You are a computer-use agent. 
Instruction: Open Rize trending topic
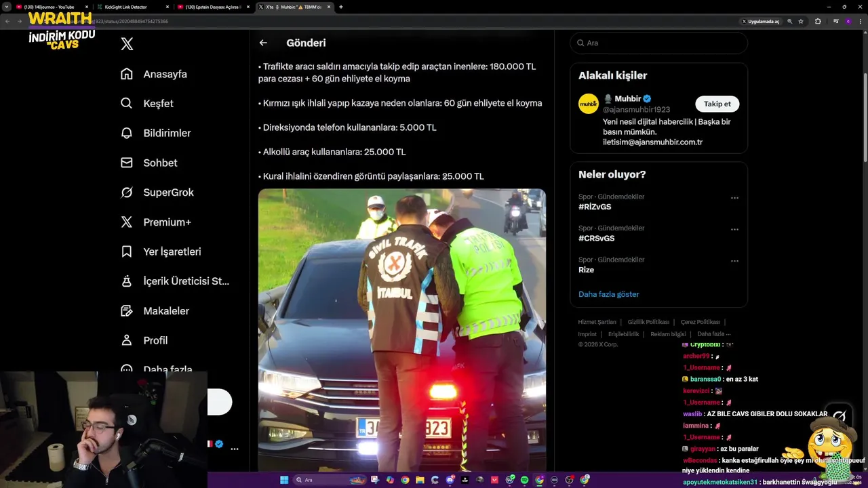click(x=586, y=270)
